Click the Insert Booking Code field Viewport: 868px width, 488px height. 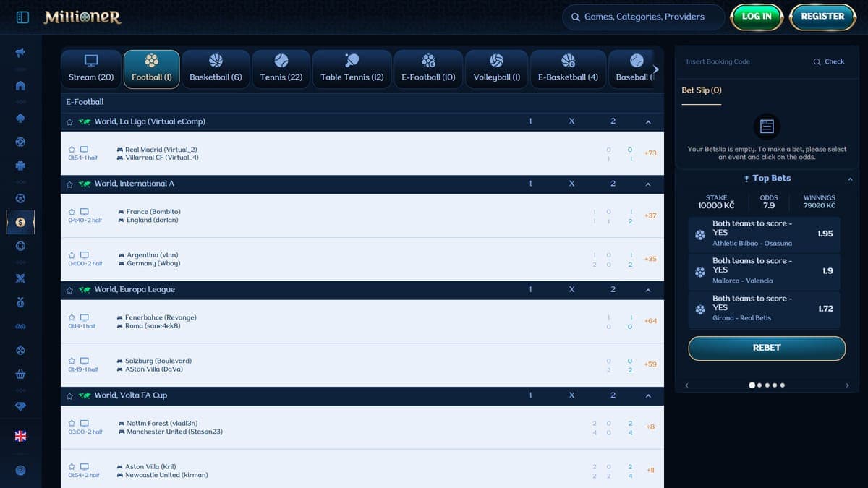(x=745, y=61)
